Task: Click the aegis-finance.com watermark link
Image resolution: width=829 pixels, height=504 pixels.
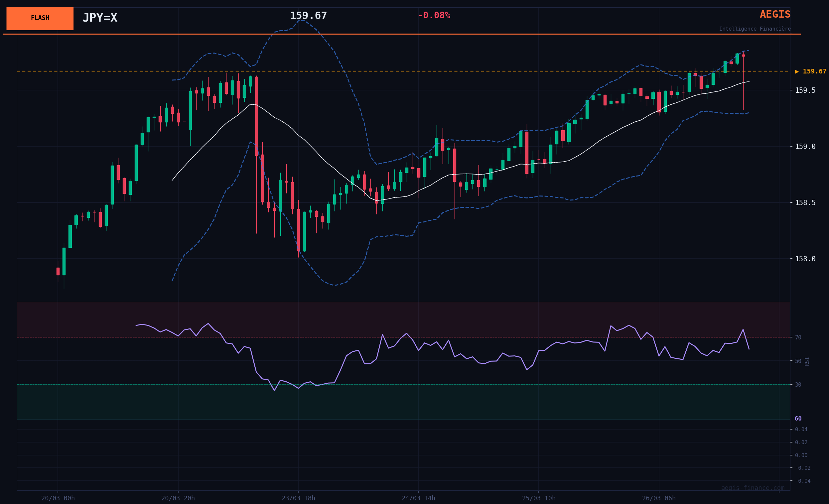Action: pos(752,488)
